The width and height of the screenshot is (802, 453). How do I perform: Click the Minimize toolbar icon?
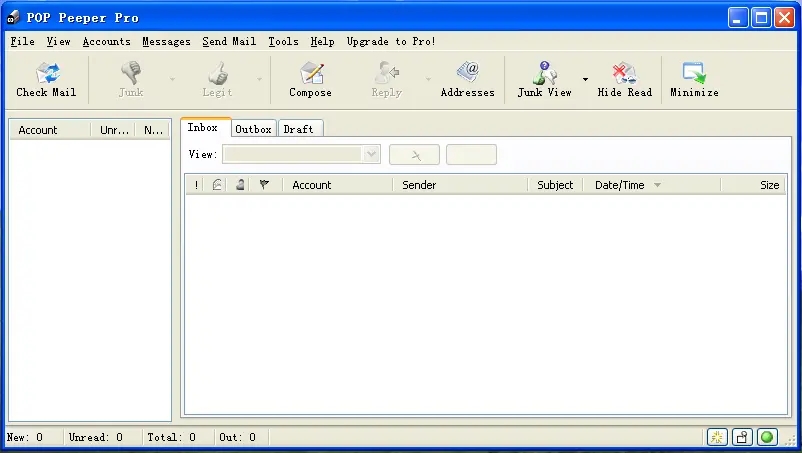click(694, 73)
